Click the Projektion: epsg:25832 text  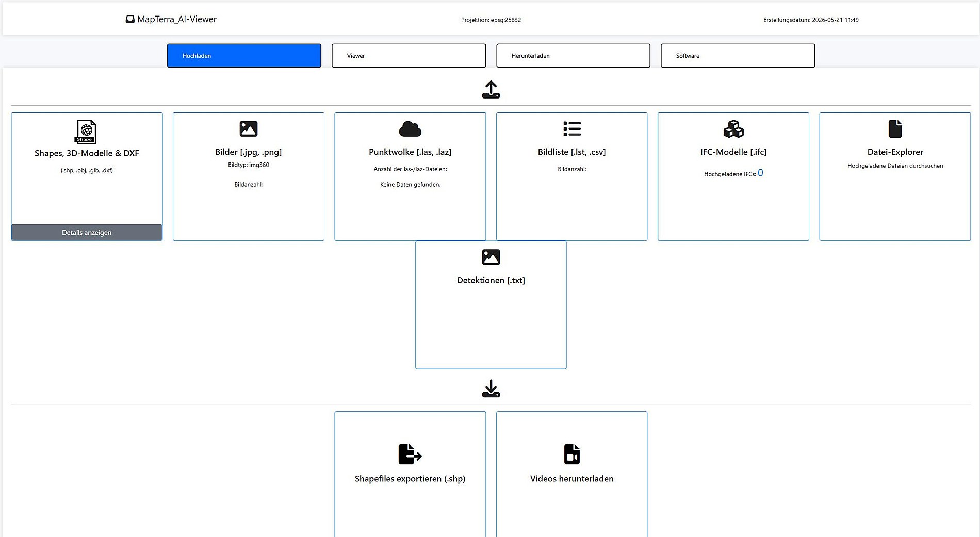(x=491, y=20)
